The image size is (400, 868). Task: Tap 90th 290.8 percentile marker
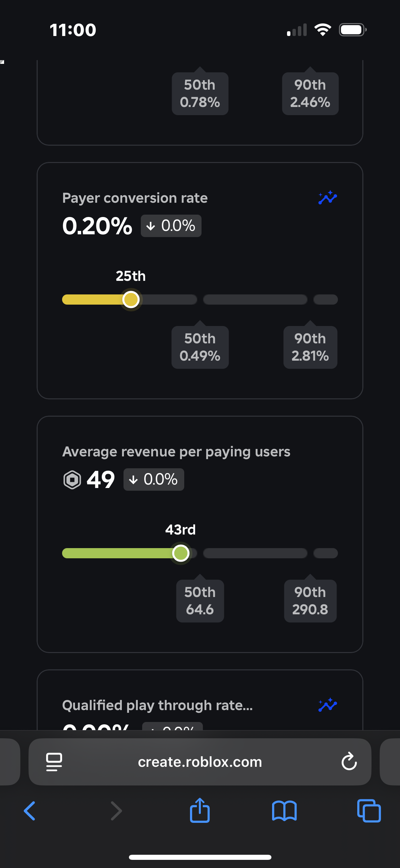[x=310, y=601]
